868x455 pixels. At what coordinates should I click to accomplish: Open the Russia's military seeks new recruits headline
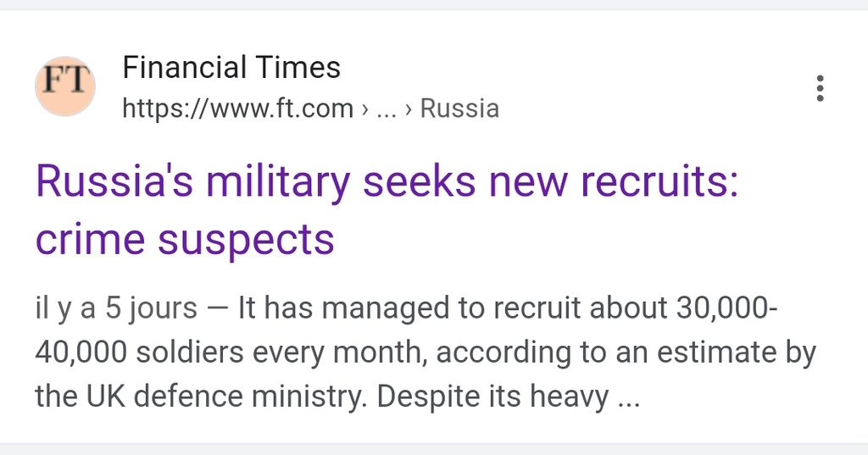point(386,183)
